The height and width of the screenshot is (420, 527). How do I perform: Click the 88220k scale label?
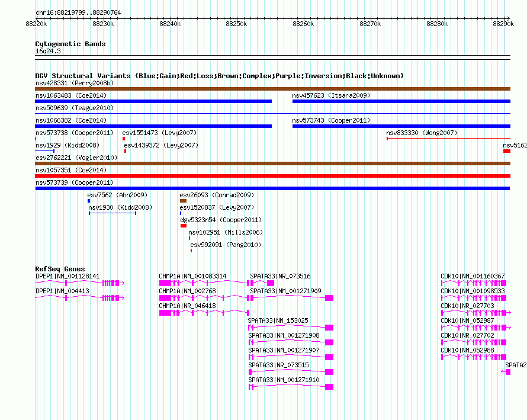(36, 24)
